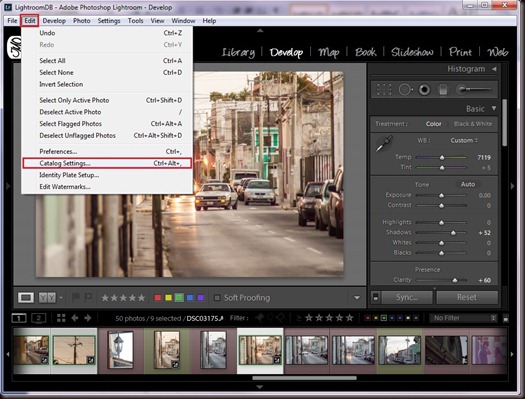Go forward with the right arrow in filmstrip bar

87,318
